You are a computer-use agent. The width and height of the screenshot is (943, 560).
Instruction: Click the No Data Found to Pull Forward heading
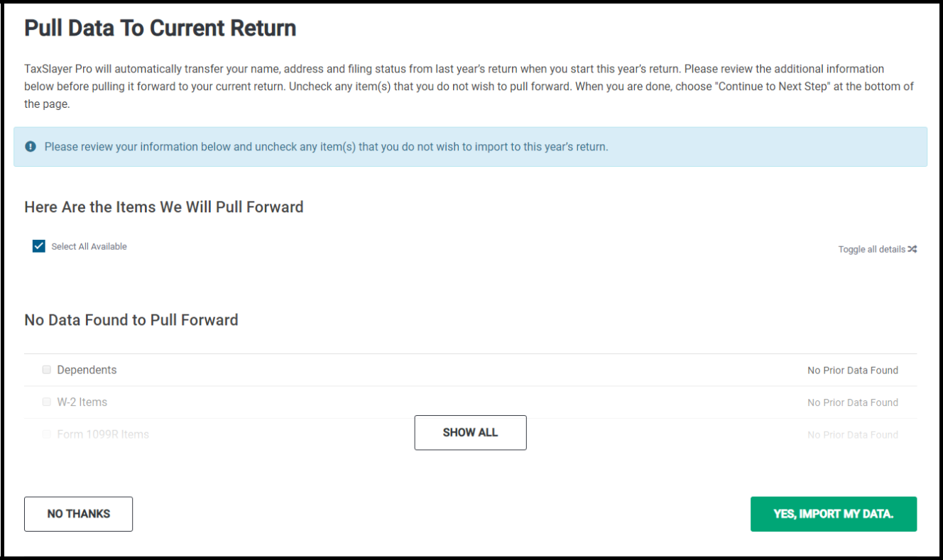tap(131, 320)
